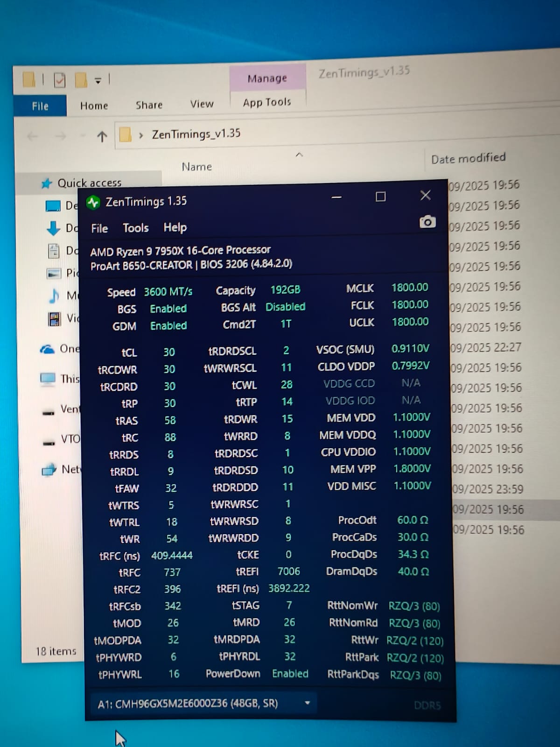Image resolution: width=560 pixels, height=747 pixels.
Task: Select the This PC monitor icon
Action: 48,379
